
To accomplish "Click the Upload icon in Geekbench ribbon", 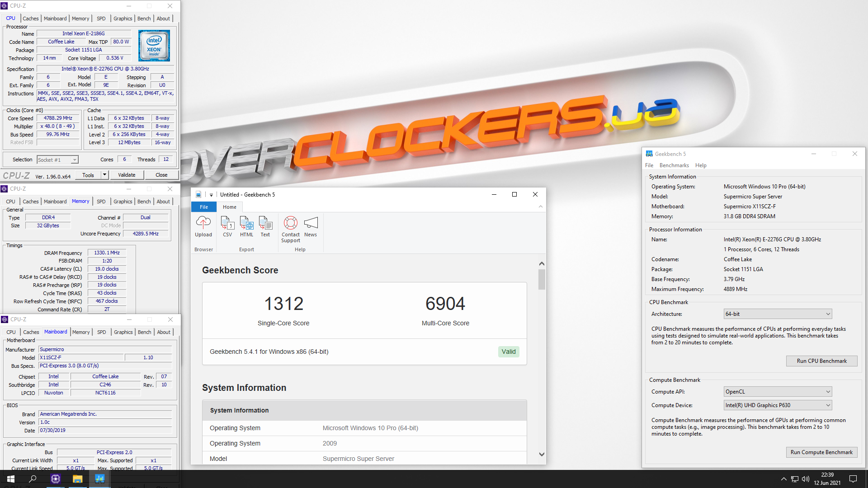I will coord(203,226).
